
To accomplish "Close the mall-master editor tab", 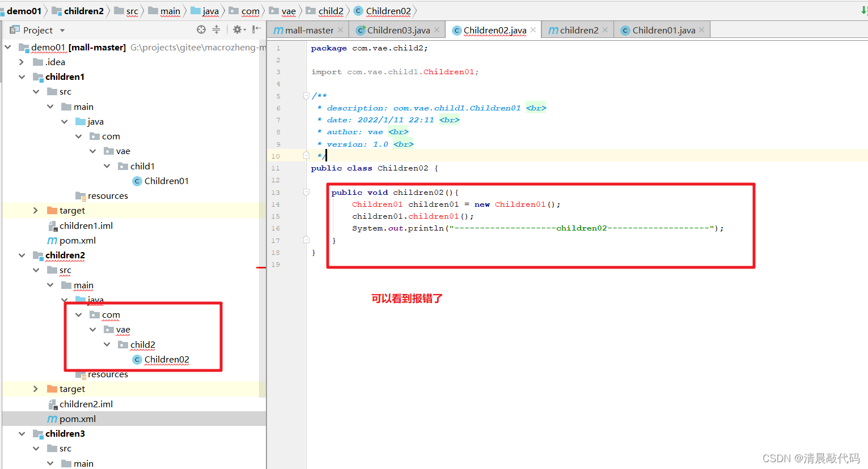I will [340, 30].
